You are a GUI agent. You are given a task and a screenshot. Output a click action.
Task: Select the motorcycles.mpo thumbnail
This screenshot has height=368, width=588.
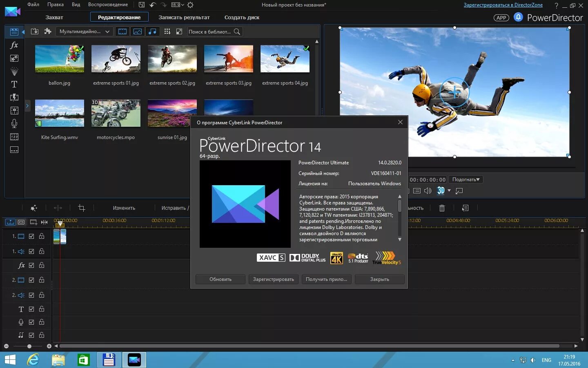tap(116, 113)
